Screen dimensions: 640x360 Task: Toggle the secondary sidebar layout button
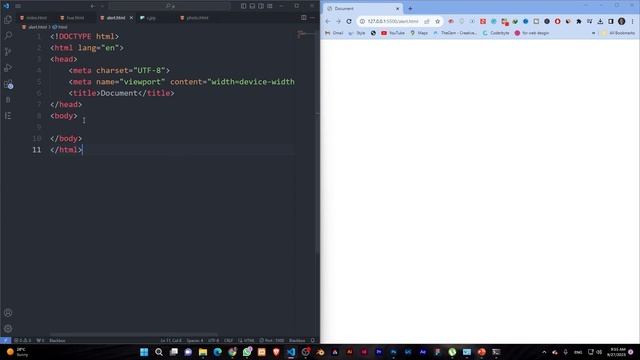point(261,6)
